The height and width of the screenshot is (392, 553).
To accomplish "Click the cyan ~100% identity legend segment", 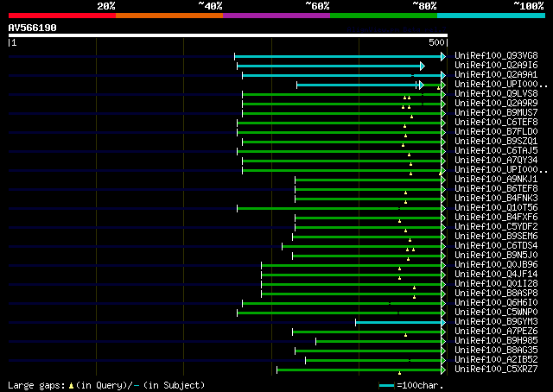I will [492, 16].
